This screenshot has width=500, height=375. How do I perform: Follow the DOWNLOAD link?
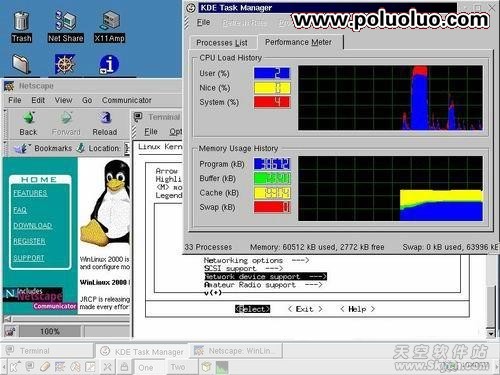click(33, 226)
